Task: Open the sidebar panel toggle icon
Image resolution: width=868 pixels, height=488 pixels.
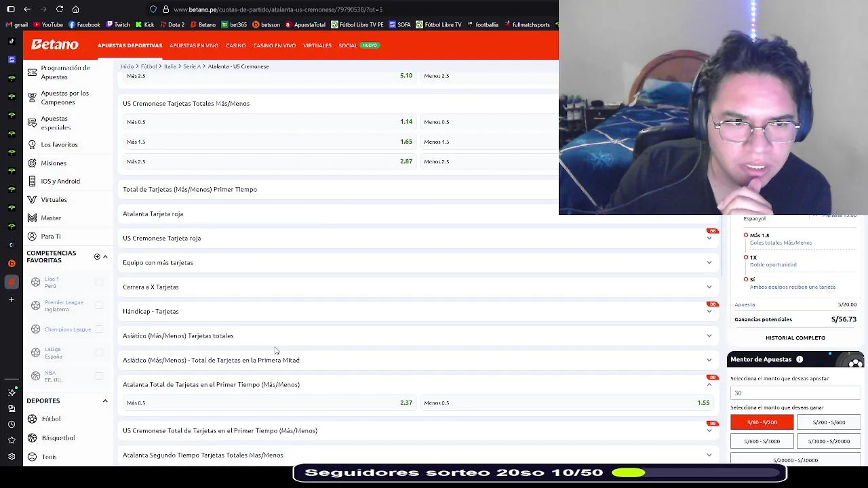Action: [x=11, y=9]
